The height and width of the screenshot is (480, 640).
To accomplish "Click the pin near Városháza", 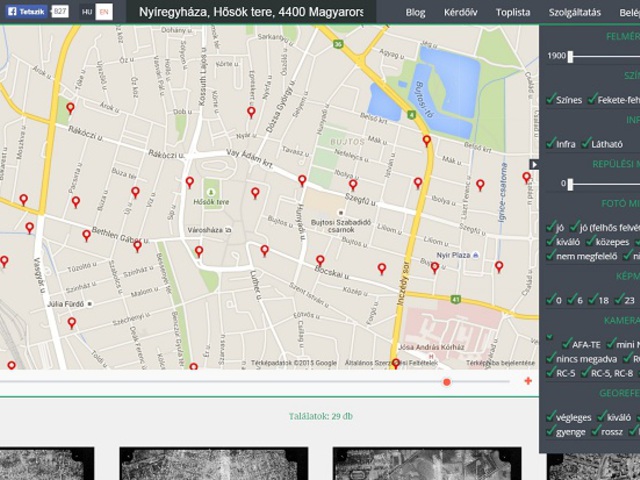I will pyautogui.click(x=199, y=251).
